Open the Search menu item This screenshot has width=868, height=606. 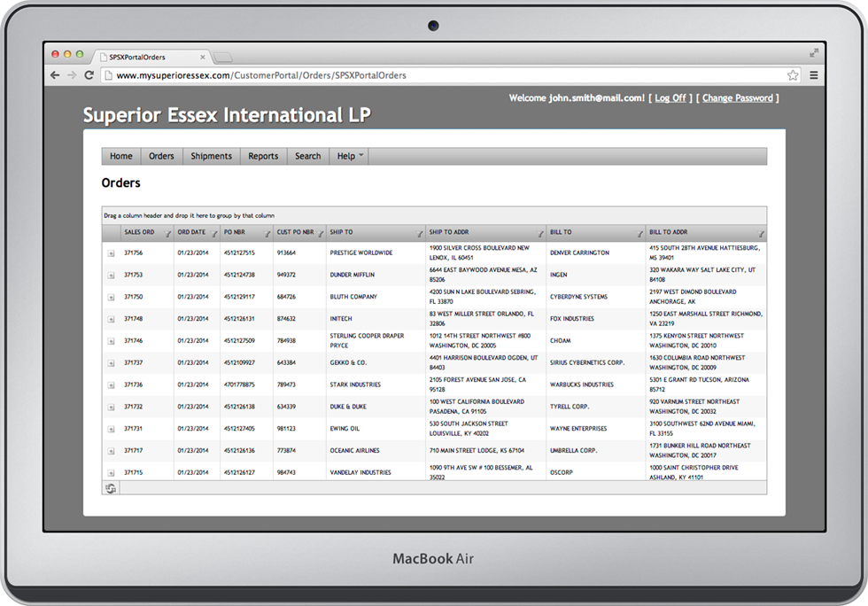point(308,156)
